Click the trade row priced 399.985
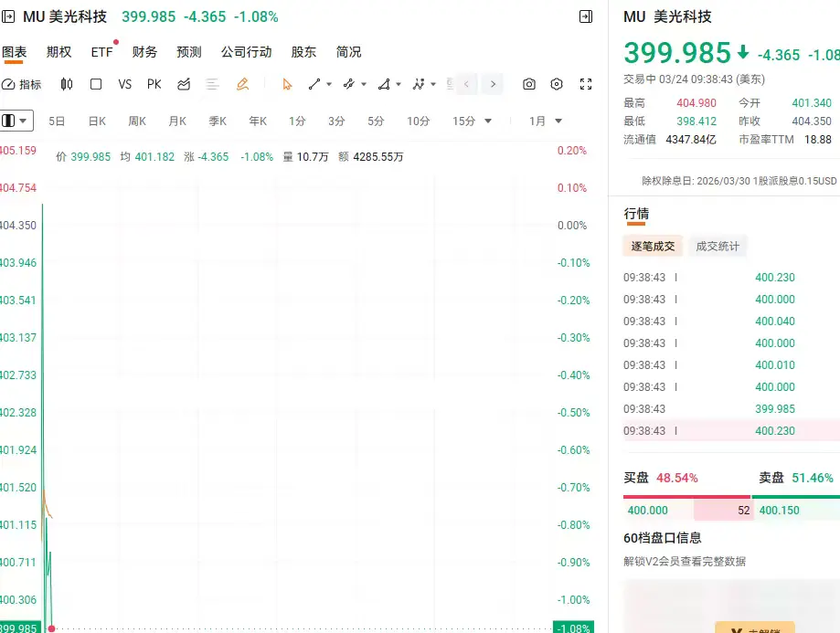The image size is (840, 633). click(x=731, y=408)
